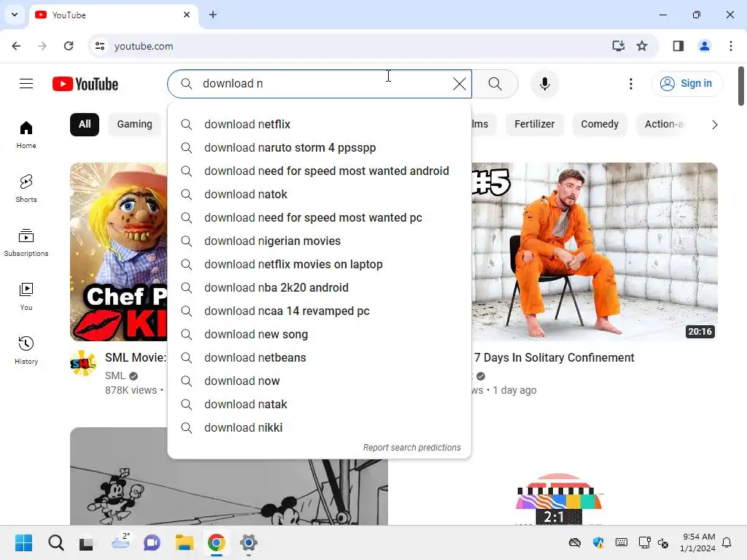
Task: Choose suggestion 'download new song'
Action: 320,334
